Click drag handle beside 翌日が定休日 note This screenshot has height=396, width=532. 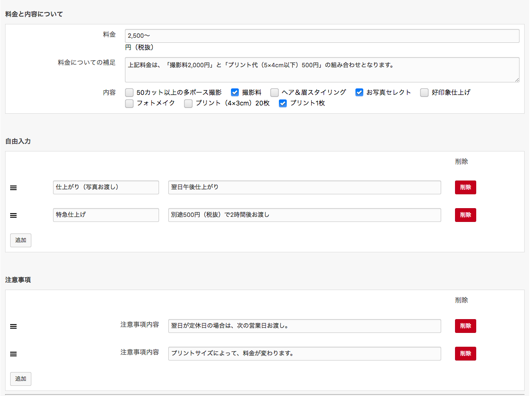pos(13,326)
